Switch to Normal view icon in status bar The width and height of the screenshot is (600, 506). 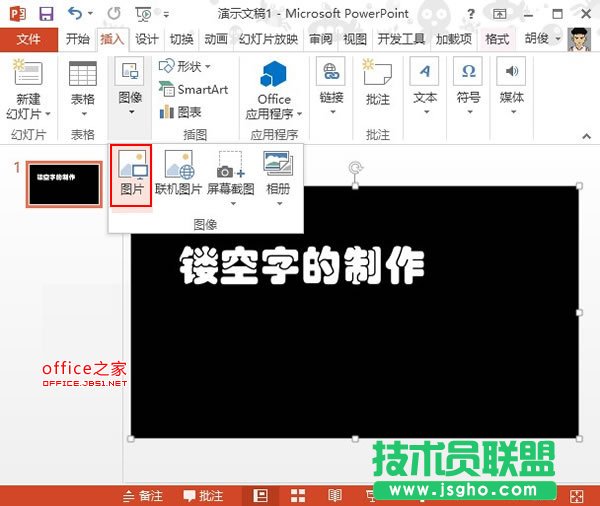(261, 496)
